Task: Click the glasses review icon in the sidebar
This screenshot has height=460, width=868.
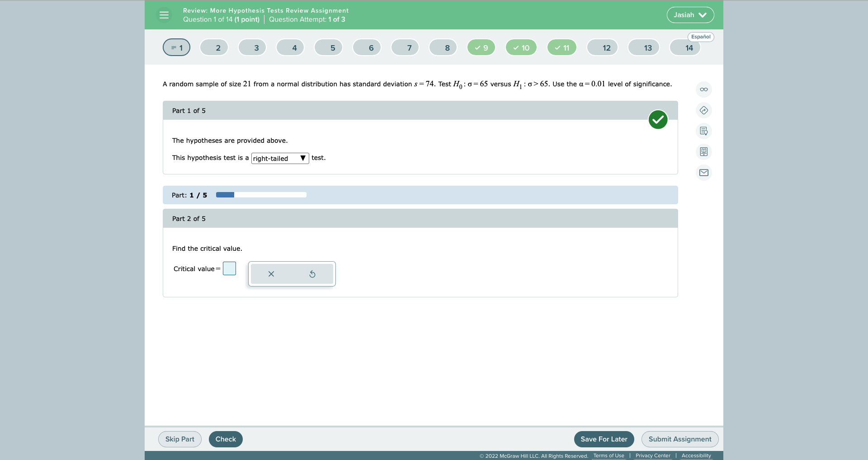Action: [703, 89]
